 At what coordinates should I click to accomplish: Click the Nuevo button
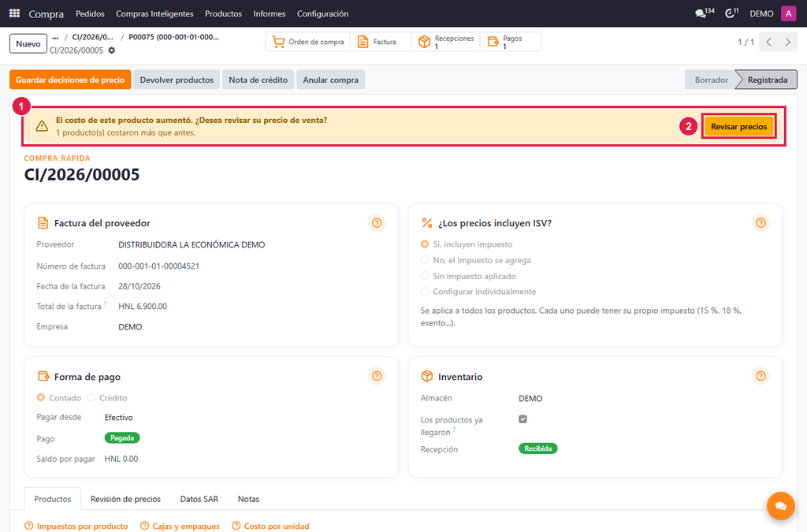(x=28, y=43)
